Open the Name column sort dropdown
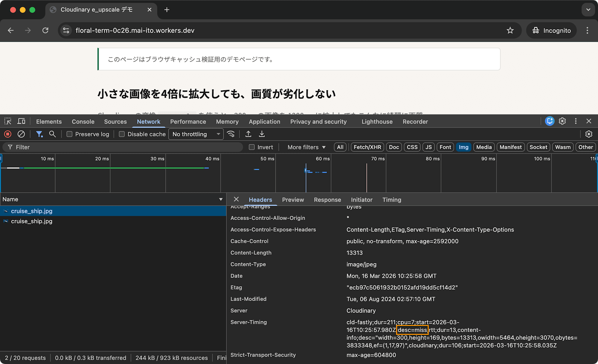The height and width of the screenshot is (364, 598). [x=221, y=199]
